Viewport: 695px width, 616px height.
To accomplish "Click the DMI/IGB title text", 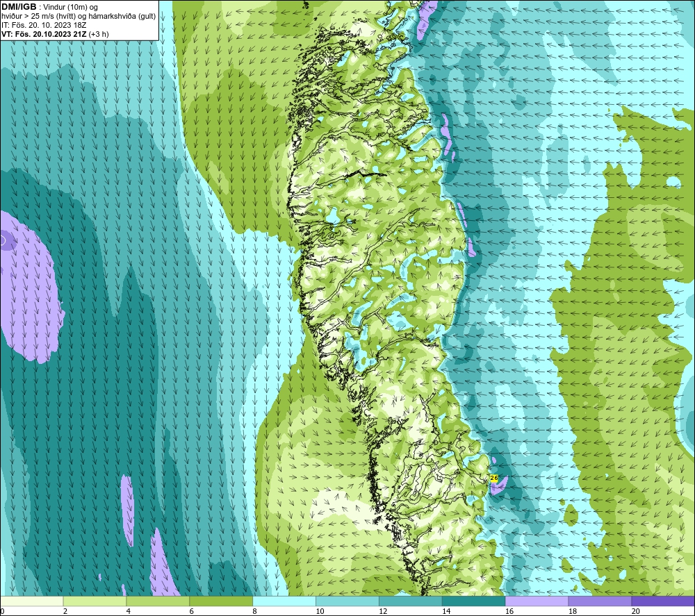I will tap(19, 7).
